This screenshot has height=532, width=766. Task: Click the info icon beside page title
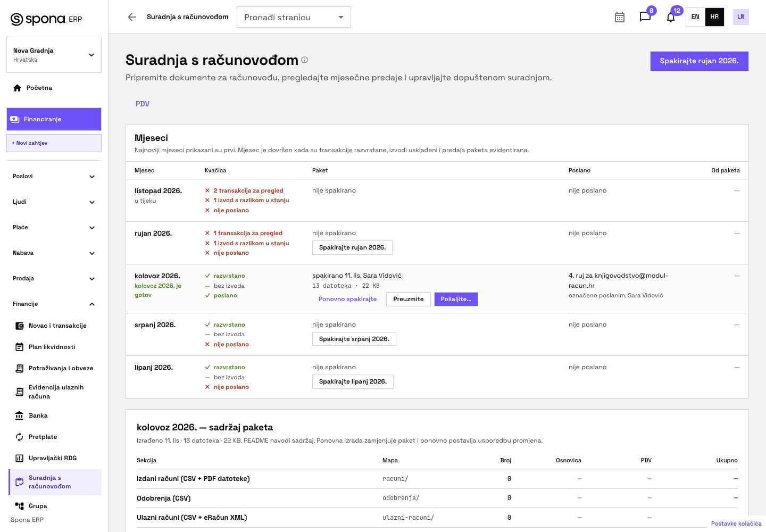pos(305,60)
